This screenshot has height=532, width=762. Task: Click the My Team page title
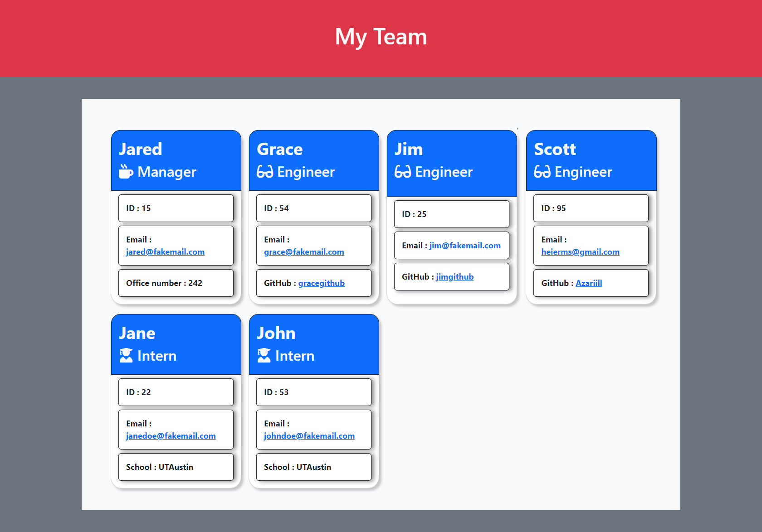pos(381,37)
